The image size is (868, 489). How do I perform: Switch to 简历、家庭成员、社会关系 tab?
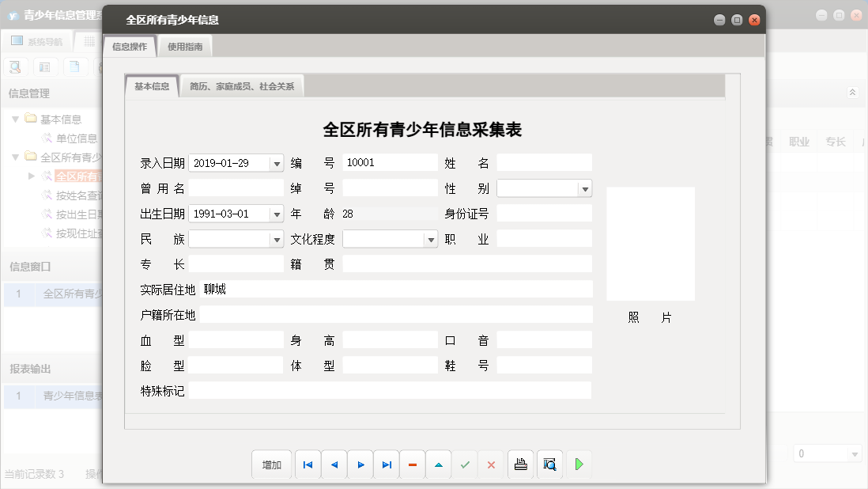tap(242, 86)
